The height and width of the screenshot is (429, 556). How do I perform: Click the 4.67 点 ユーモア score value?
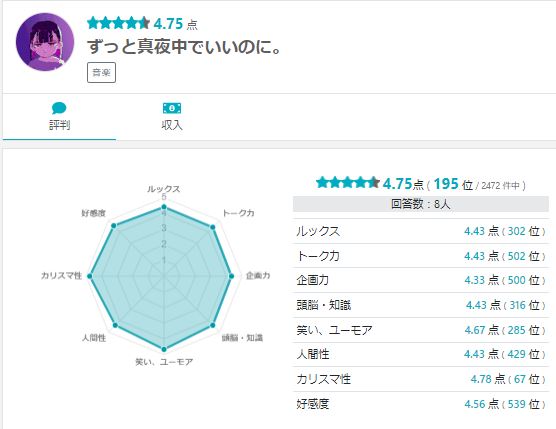click(x=482, y=330)
